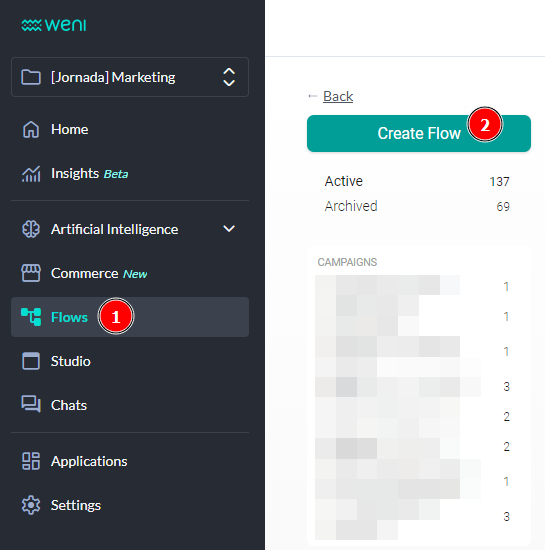Image resolution: width=545 pixels, height=550 pixels.
Task: Open Studio from the sidebar
Action: (130, 361)
